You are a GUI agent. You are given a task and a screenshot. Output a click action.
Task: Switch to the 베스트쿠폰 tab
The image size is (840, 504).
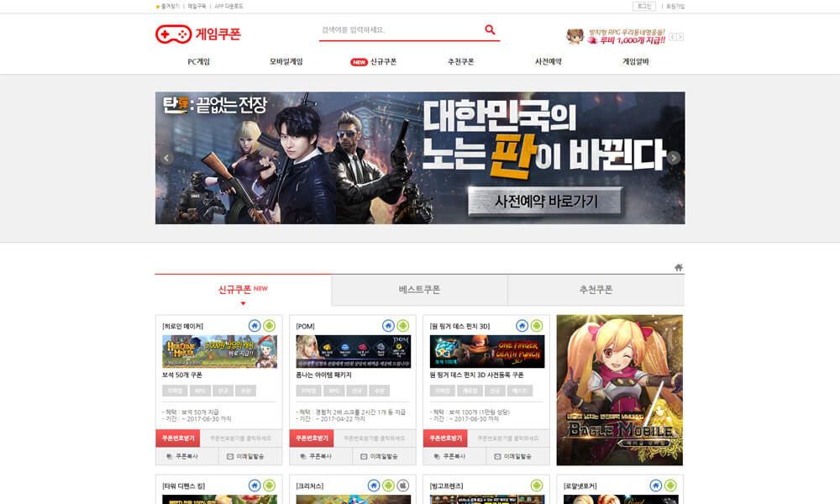tap(419, 290)
